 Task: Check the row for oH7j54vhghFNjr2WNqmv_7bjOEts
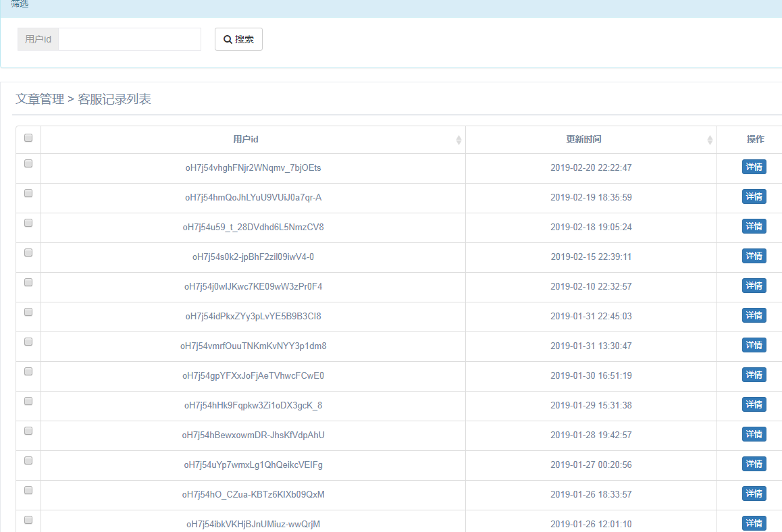(x=28, y=163)
